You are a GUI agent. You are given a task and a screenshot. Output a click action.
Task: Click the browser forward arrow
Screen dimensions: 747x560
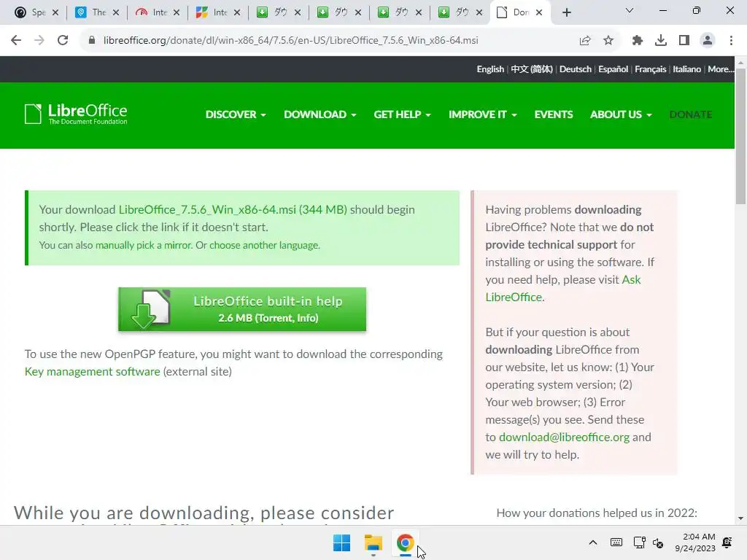(39, 41)
